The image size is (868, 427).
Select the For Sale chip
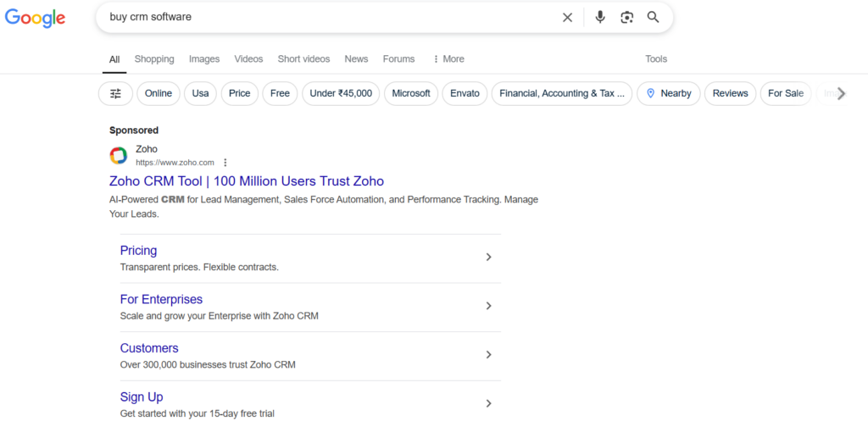(786, 93)
